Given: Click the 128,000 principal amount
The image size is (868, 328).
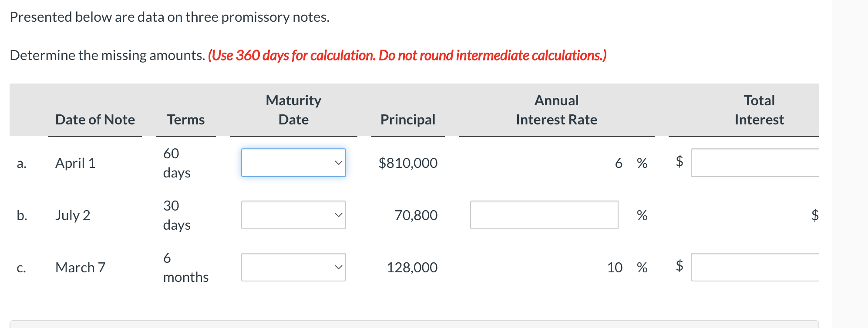Looking at the screenshot, I should [412, 267].
